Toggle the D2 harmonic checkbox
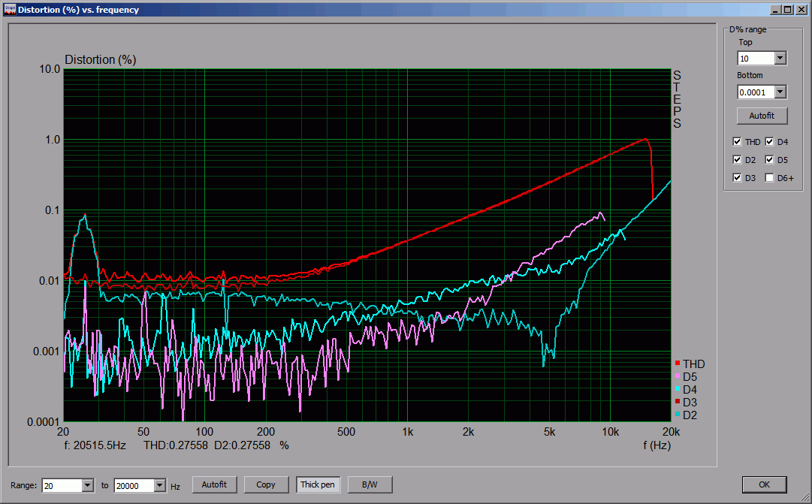812x504 pixels. point(737,159)
